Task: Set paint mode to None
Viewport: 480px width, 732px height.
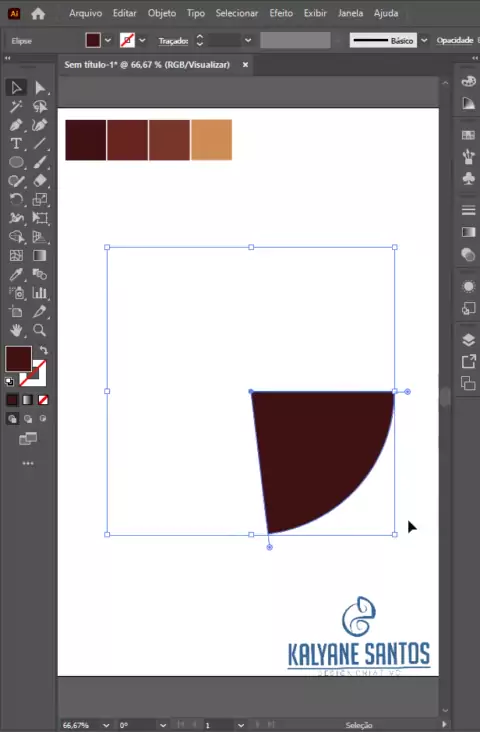Action: [43, 400]
